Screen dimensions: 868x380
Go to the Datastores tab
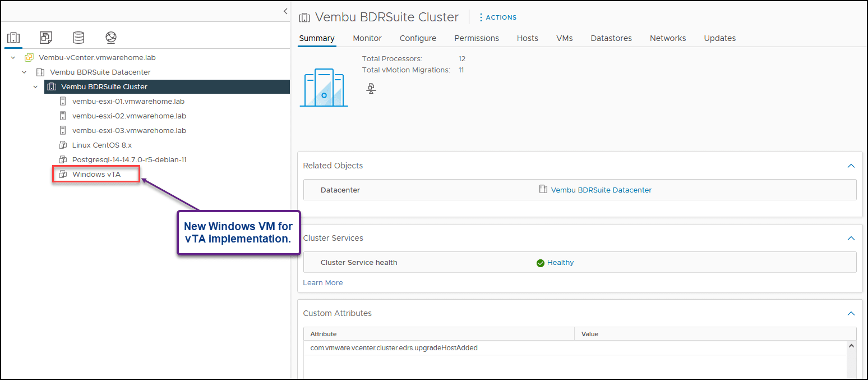(611, 38)
